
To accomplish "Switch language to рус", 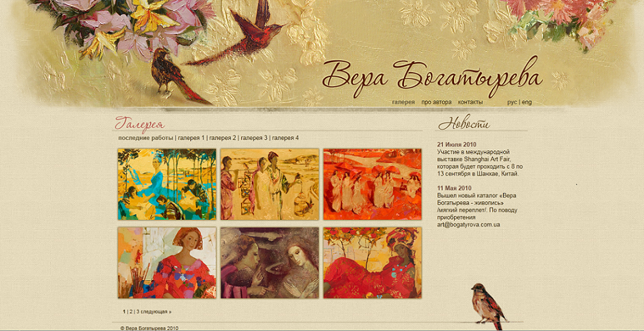I will coord(512,102).
